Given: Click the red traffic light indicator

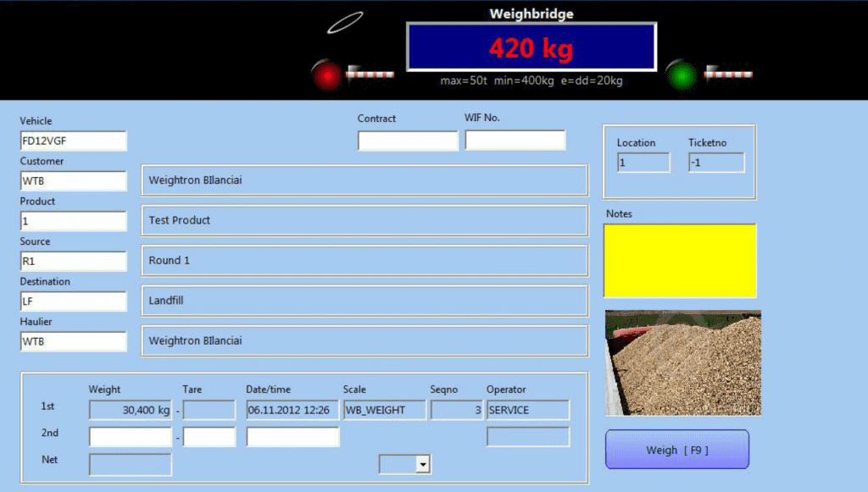Looking at the screenshot, I should point(325,75).
